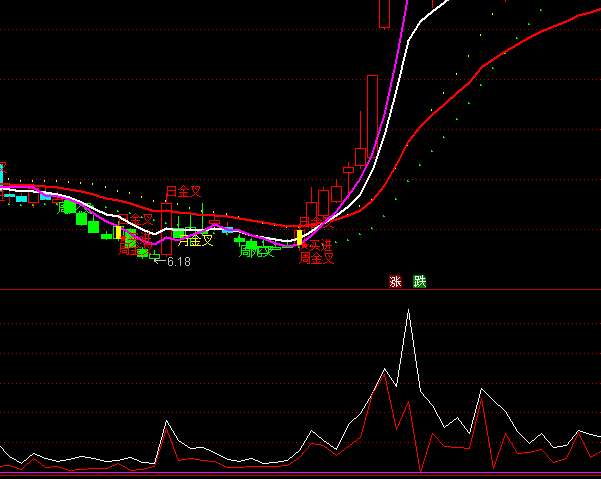Click the cyan candlestick at the far left edge

click(x=2, y=172)
